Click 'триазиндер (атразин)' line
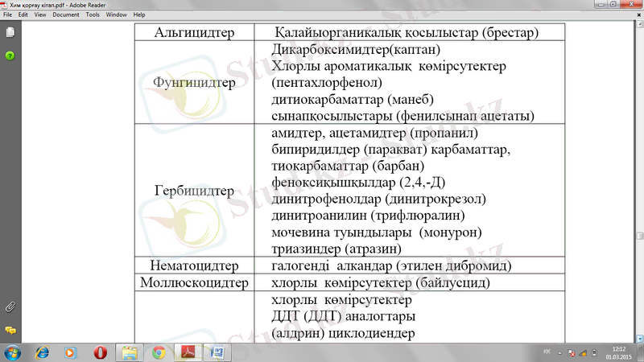 coord(336,249)
